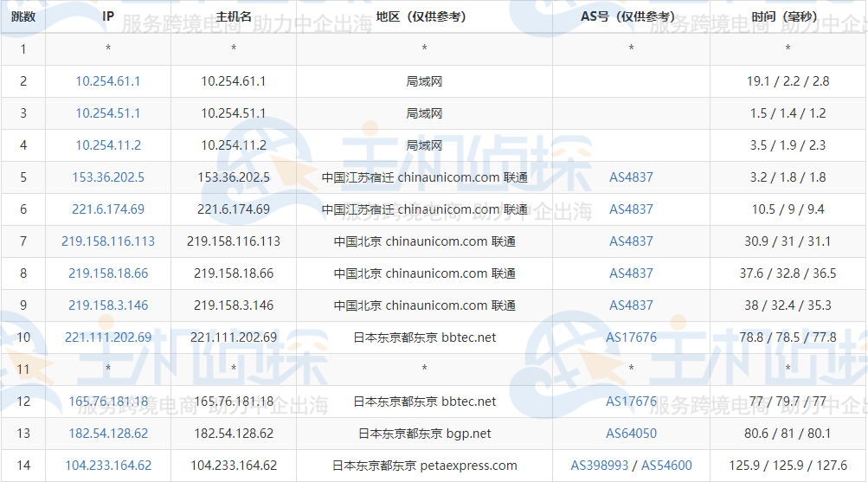This screenshot has width=868, height=482.
Task: Click IP link 10.254.61.1
Action: point(108,81)
